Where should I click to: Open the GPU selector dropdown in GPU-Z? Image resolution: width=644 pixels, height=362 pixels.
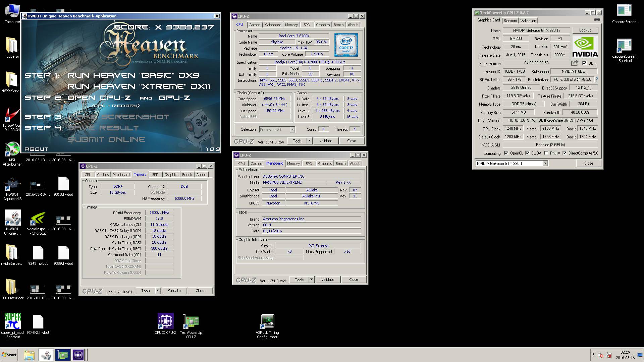(x=545, y=163)
